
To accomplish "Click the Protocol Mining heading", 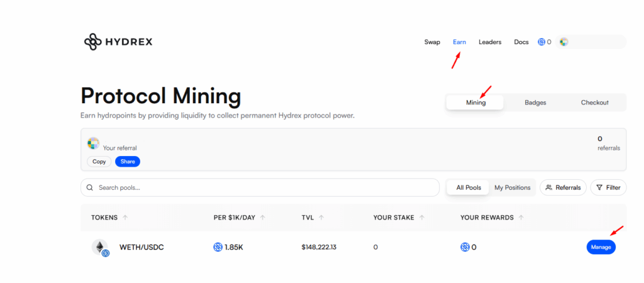I will coord(160,96).
